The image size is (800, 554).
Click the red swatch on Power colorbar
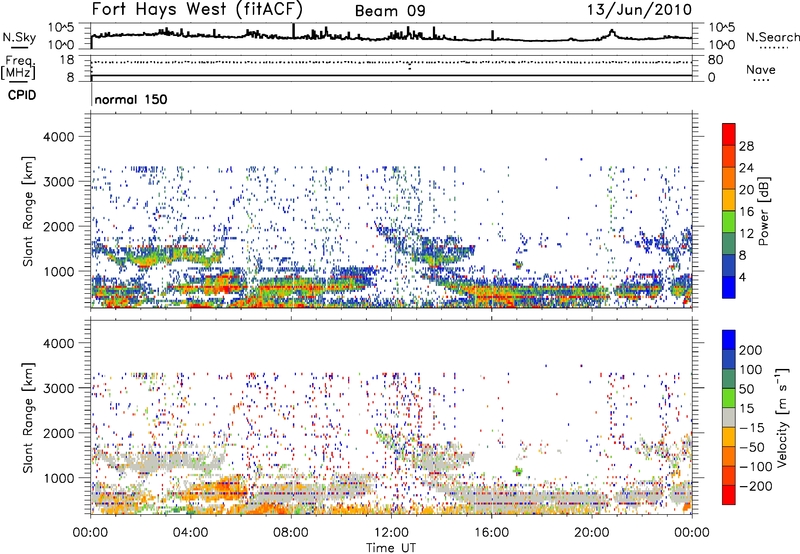729,134
